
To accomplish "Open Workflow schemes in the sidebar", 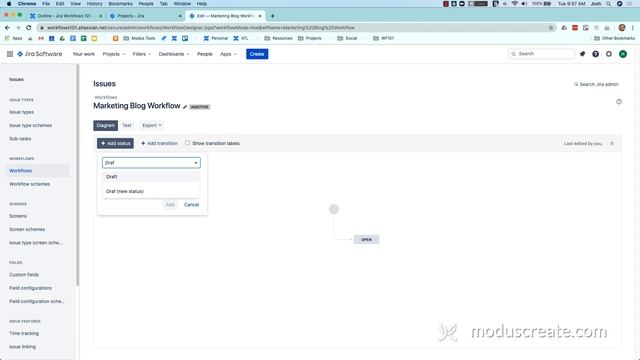I will pyautogui.click(x=29, y=184).
